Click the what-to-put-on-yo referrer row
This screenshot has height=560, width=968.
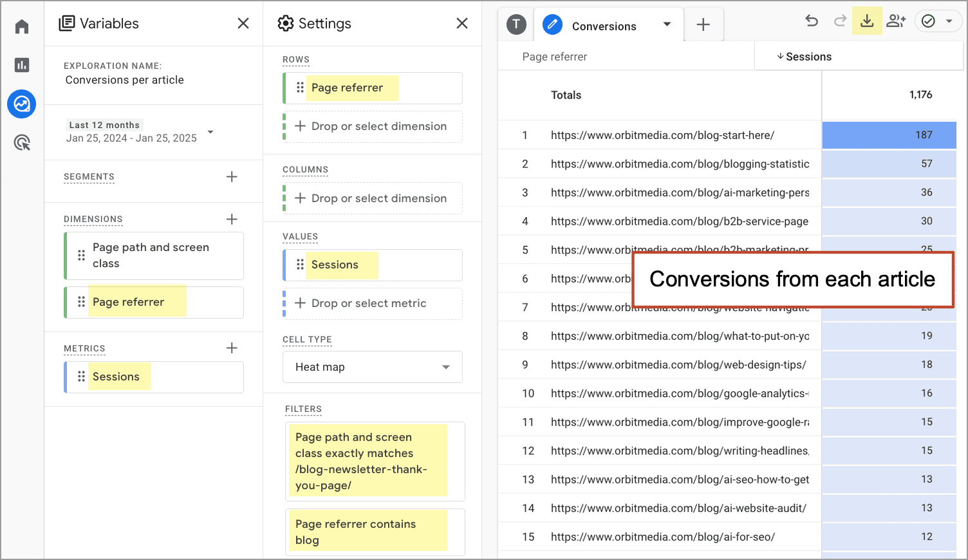(x=680, y=336)
